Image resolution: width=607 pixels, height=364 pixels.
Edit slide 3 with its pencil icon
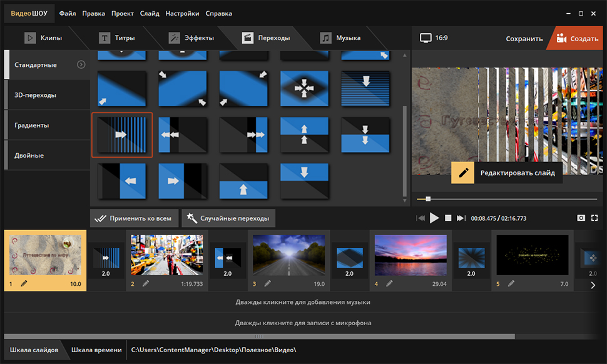click(x=267, y=283)
